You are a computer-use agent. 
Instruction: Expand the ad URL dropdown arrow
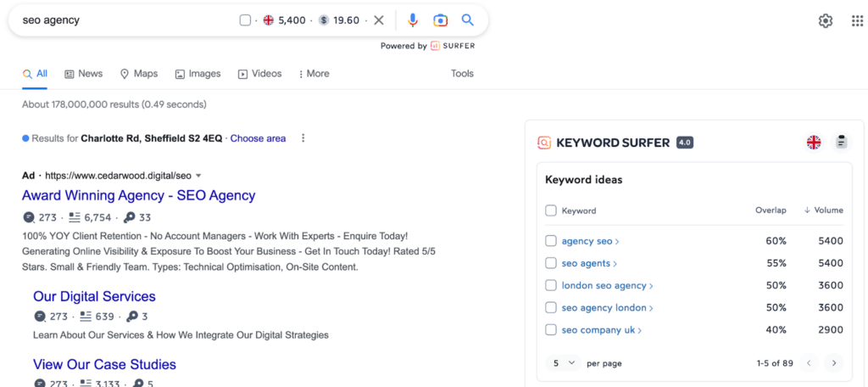[x=198, y=176]
